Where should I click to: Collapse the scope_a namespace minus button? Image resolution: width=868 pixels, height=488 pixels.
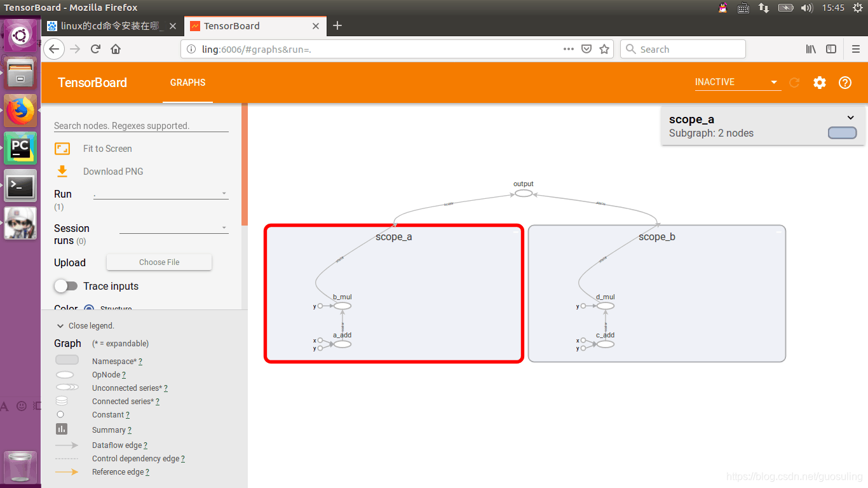515,233
